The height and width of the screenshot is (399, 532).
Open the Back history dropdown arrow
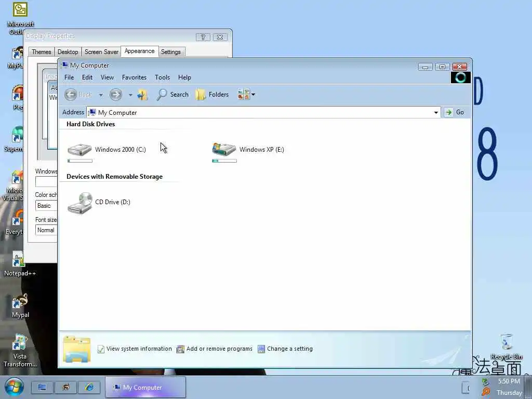click(x=101, y=95)
